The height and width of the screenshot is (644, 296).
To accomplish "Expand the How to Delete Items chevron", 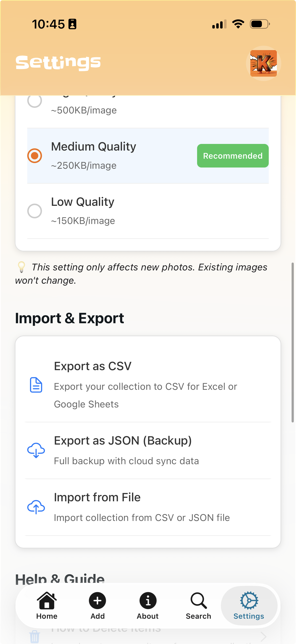I will click(263, 636).
